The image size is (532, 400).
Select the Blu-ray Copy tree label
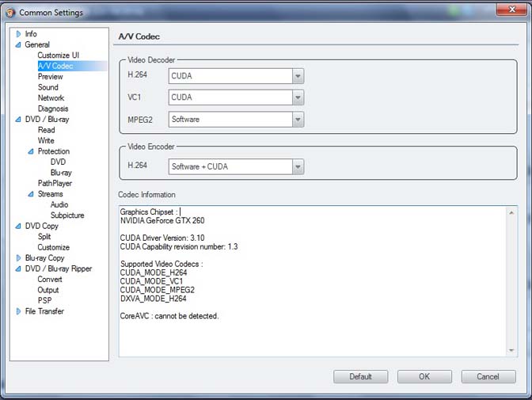point(45,258)
